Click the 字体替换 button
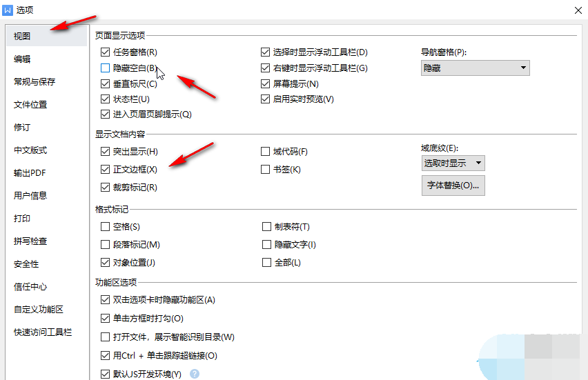This screenshot has height=380, width=588. click(453, 186)
